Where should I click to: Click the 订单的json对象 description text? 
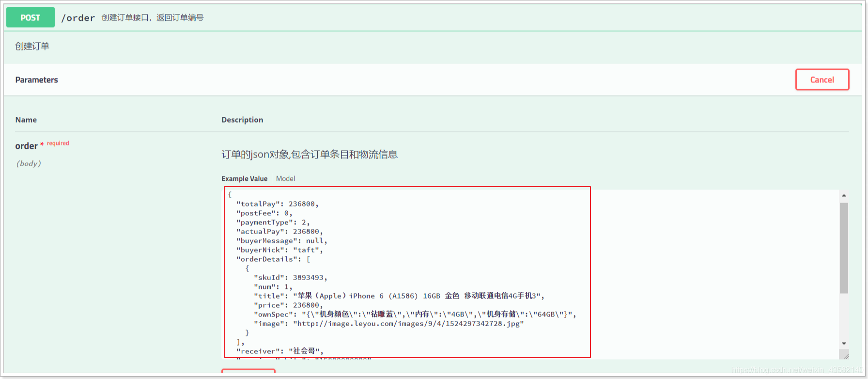(310, 155)
